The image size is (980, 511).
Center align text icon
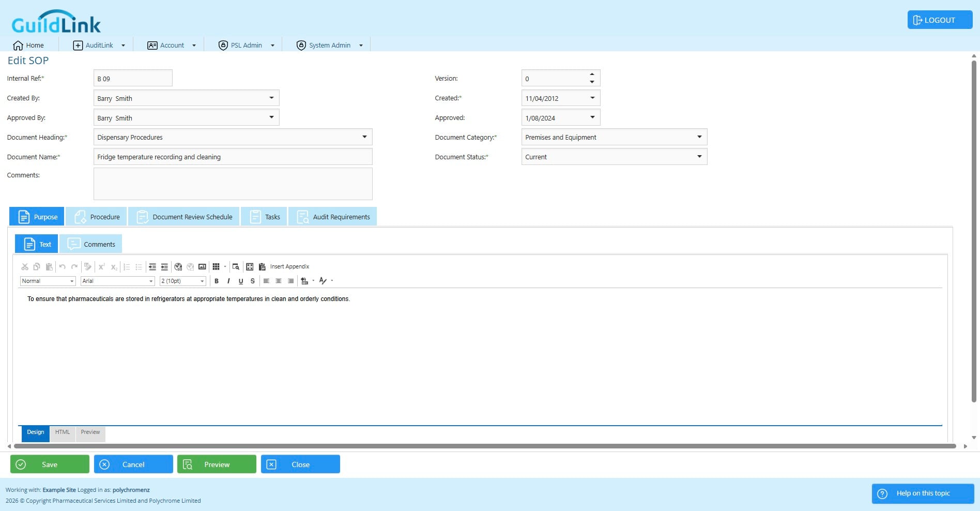279,281
